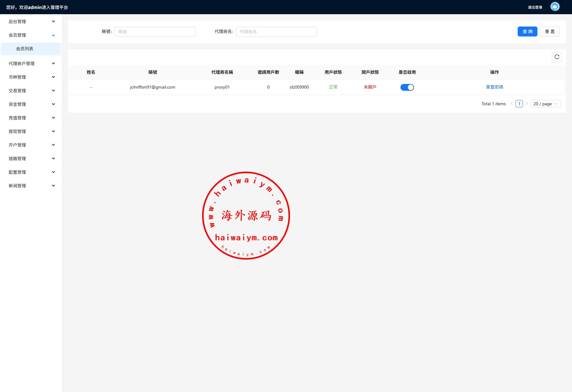Open the 资金管理 menu
The width and height of the screenshot is (572, 392).
click(31, 104)
